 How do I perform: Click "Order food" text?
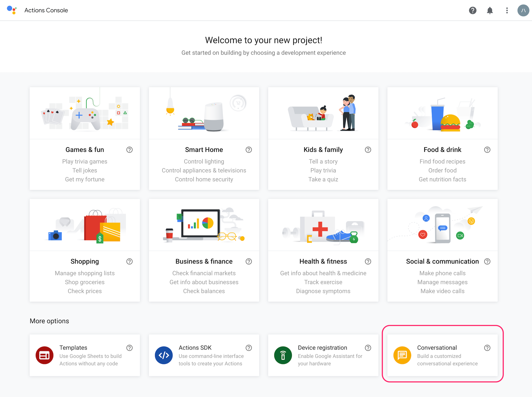(x=442, y=170)
